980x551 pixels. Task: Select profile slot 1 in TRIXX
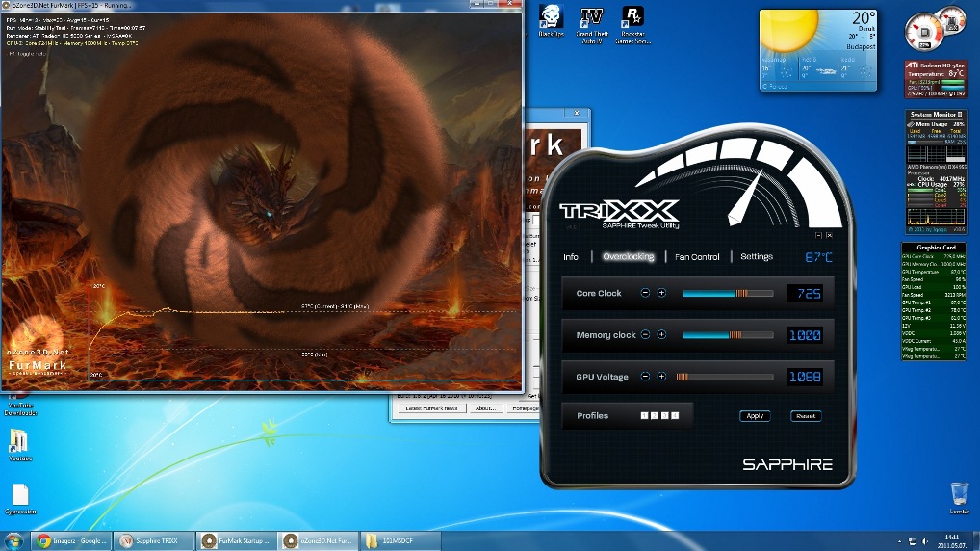coord(644,416)
